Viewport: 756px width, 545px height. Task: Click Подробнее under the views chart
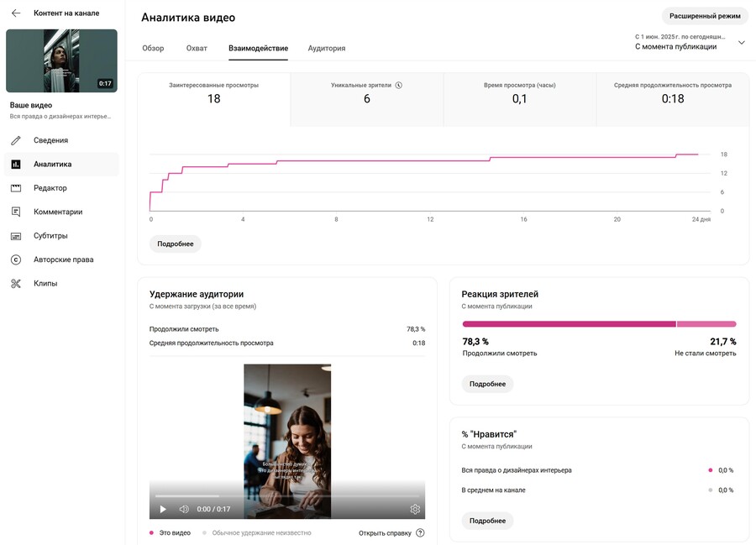tap(175, 244)
